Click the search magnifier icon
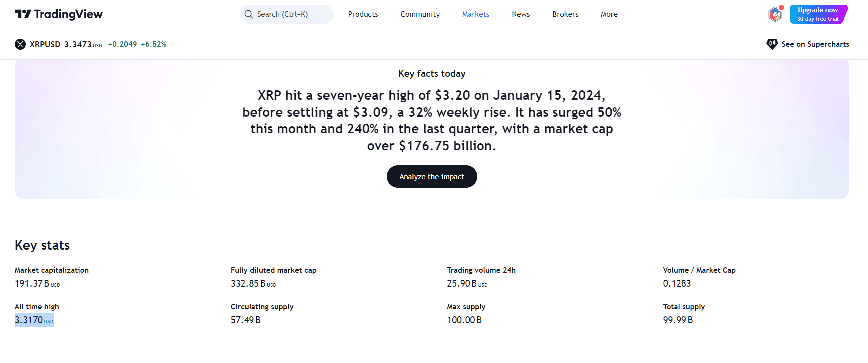 click(249, 14)
